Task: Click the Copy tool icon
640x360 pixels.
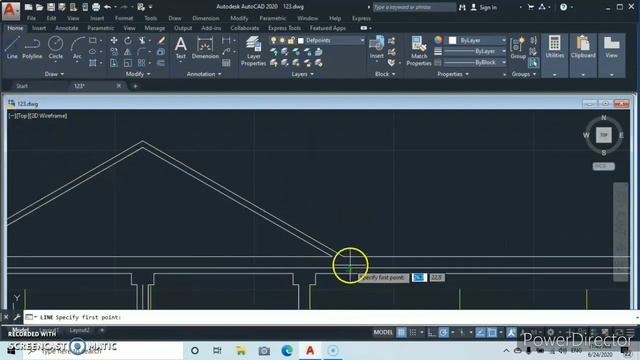Action: click(x=114, y=52)
